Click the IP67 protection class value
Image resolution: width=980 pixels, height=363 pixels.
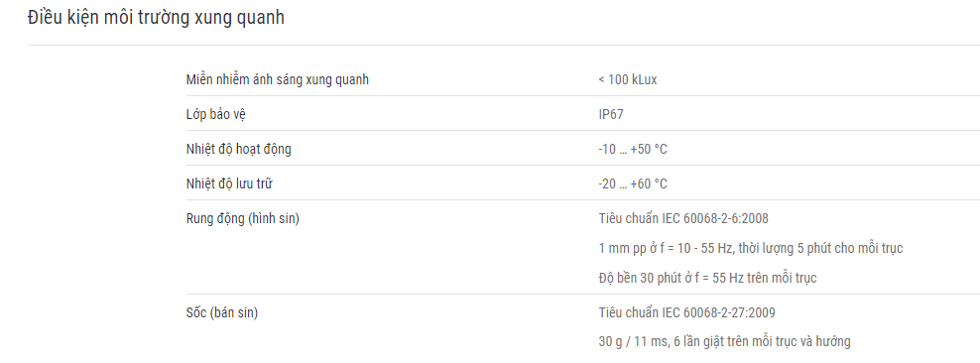(611, 115)
